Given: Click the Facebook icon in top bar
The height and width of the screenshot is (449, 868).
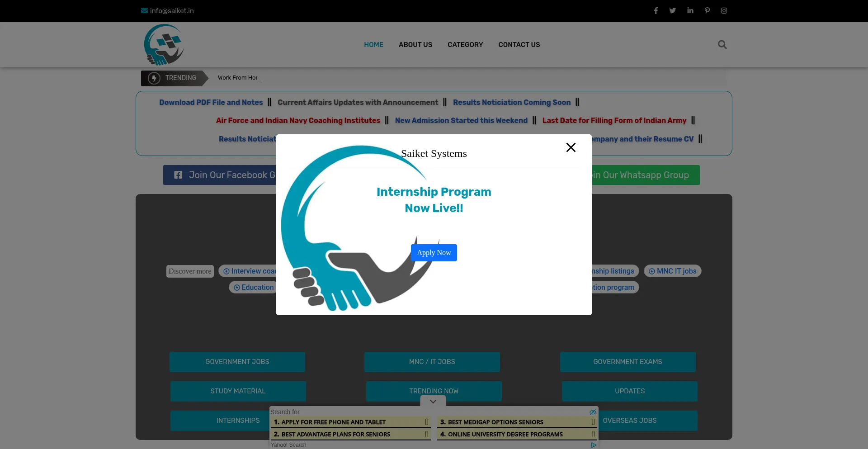Looking at the screenshot, I should pos(656,11).
